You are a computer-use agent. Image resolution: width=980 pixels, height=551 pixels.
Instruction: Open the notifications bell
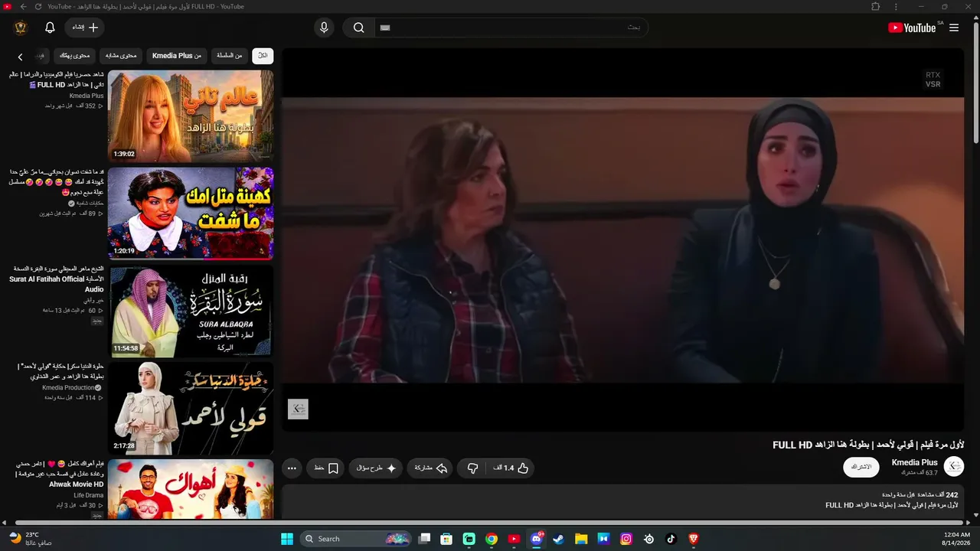tap(50, 28)
